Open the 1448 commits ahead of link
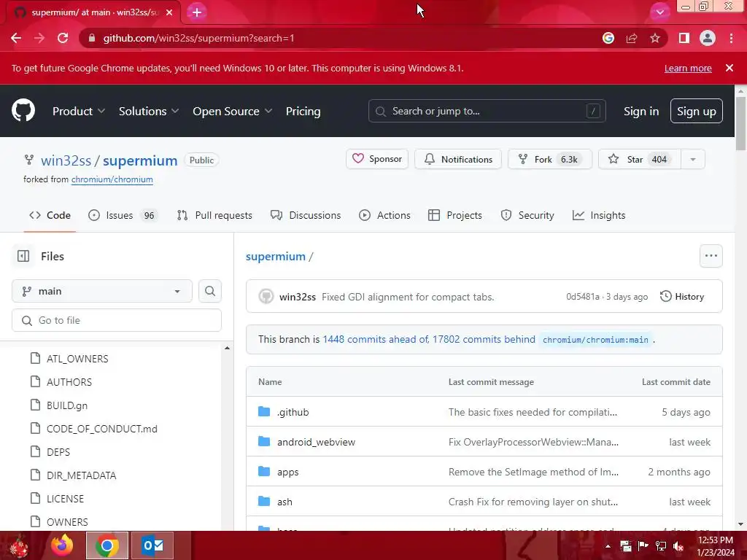 click(x=376, y=339)
